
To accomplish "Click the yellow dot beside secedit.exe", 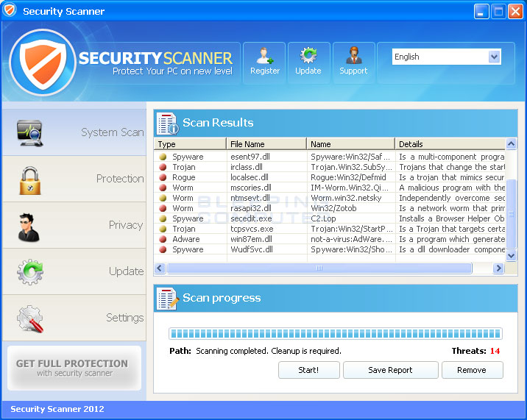I will 163,218.
